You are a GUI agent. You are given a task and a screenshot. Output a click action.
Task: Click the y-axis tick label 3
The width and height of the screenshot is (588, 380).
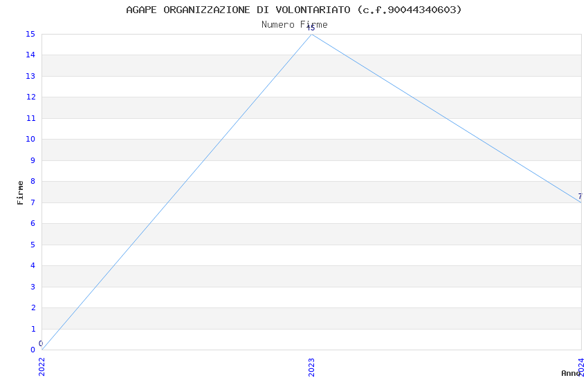tap(33, 287)
